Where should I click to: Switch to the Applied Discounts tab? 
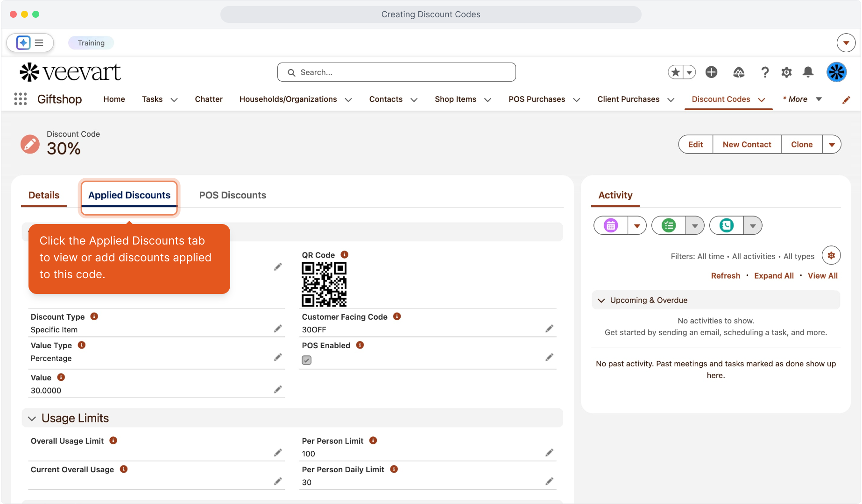click(x=129, y=195)
